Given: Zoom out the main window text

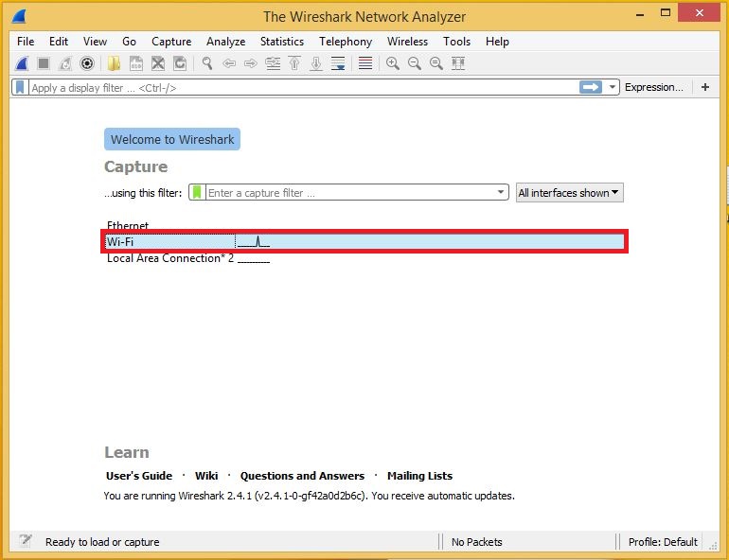Looking at the screenshot, I should (x=415, y=63).
